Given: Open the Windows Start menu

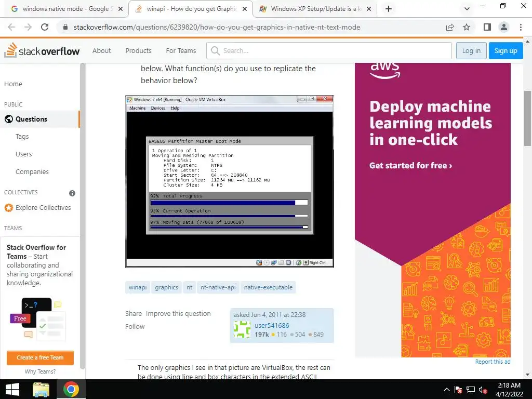Looking at the screenshot, I should [12, 389].
